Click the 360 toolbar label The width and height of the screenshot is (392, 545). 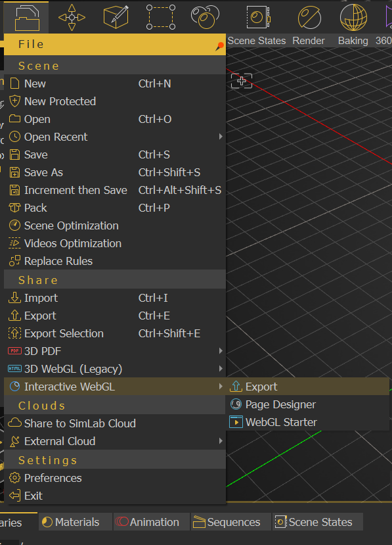point(383,41)
